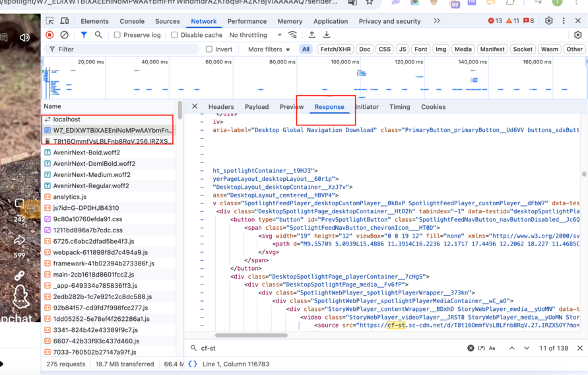Toggle the device toolbar icon
588x375 pixels.
click(66, 21)
